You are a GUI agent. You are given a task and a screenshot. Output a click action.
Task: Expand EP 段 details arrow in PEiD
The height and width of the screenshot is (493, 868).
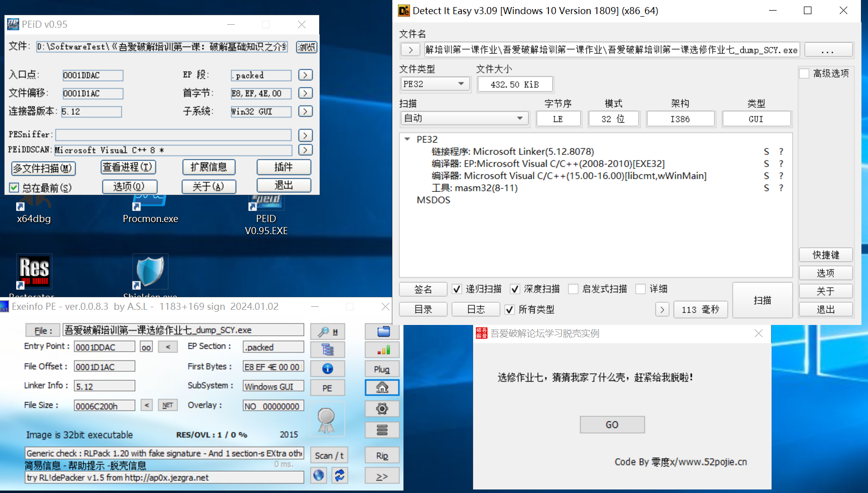(x=305, y=75)
